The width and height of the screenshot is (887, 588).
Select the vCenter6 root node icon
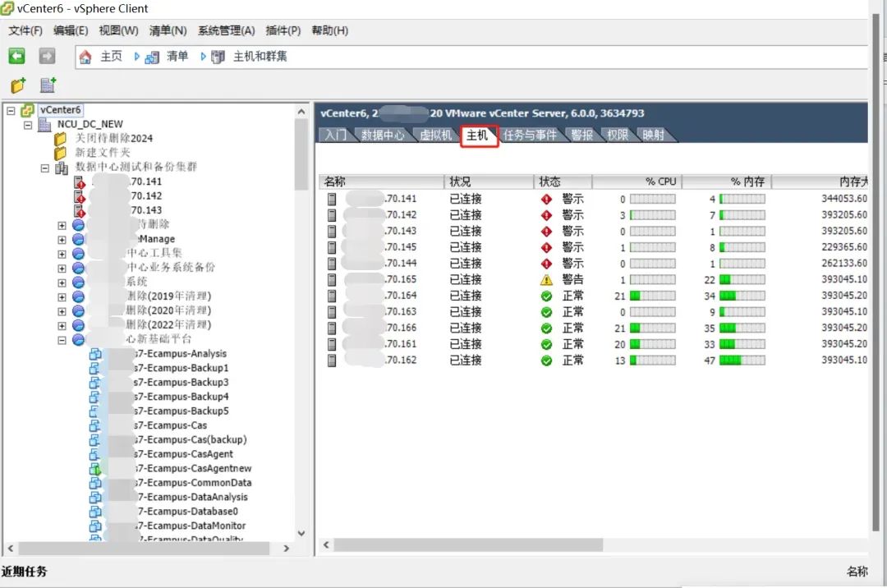tap(27, 110)
